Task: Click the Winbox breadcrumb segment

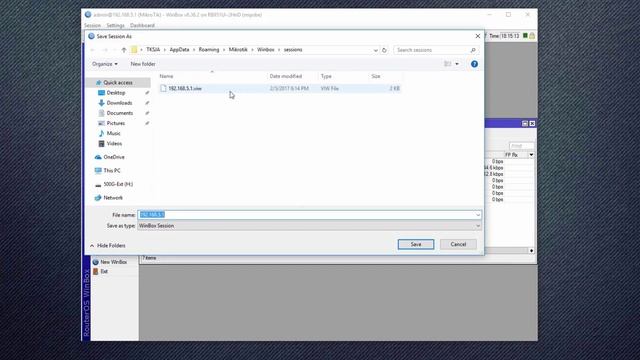Action: 266,50
